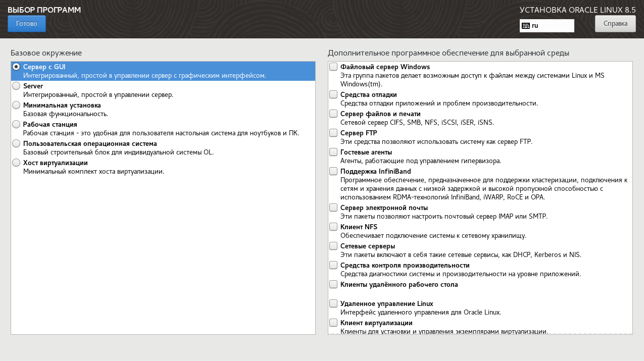Click 'Обеспечивает подключение системы к сетевому хранилищу.'
This screenshot has height=361, width=644.
pyautogui.click(x=433, y=236)
